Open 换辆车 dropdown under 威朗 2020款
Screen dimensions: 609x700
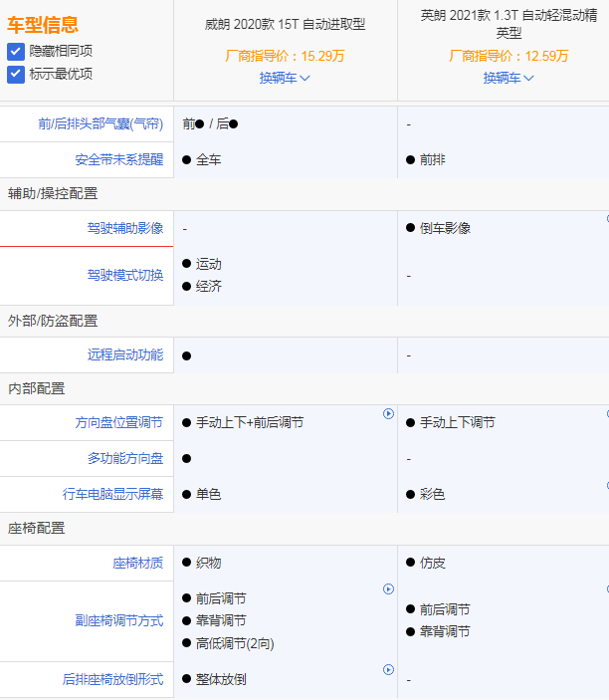285,78
